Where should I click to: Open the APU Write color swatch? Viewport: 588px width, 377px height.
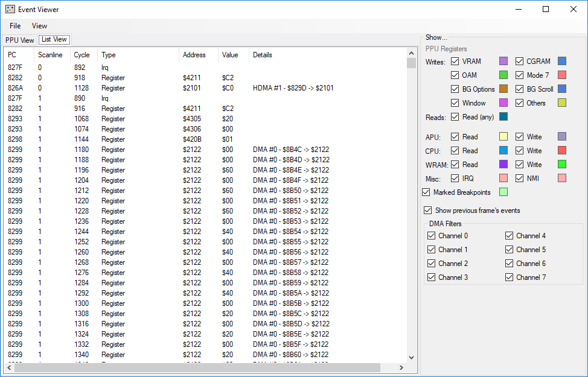562,136
